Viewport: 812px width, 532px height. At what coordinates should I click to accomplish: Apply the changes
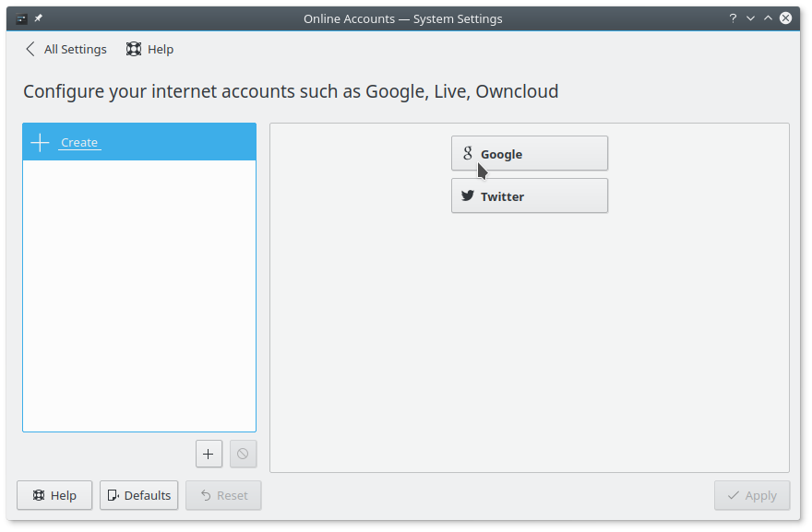tap(752, 495)
